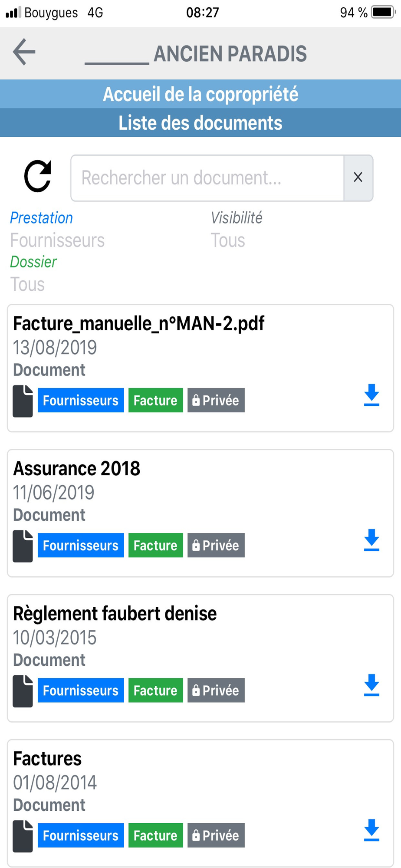Screen dimensions: 401x868
Task: Open the Prestation filter set to Fournisseurs
Action: coord(57,240)
